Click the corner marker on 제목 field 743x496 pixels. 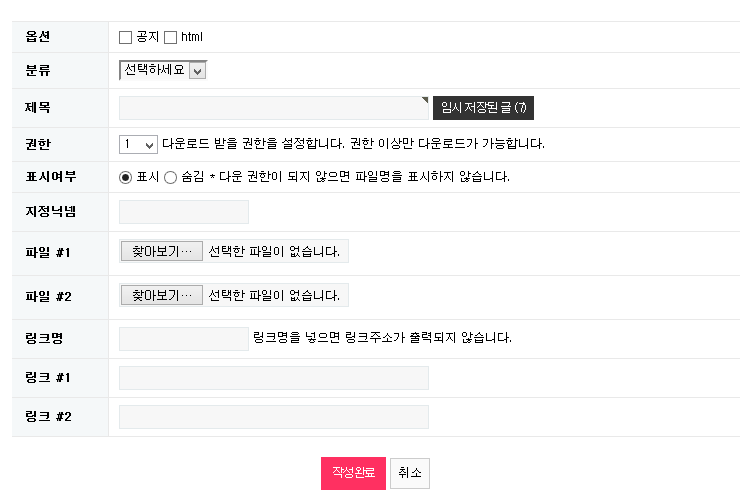pyautogui.click(x=424, y=100)
